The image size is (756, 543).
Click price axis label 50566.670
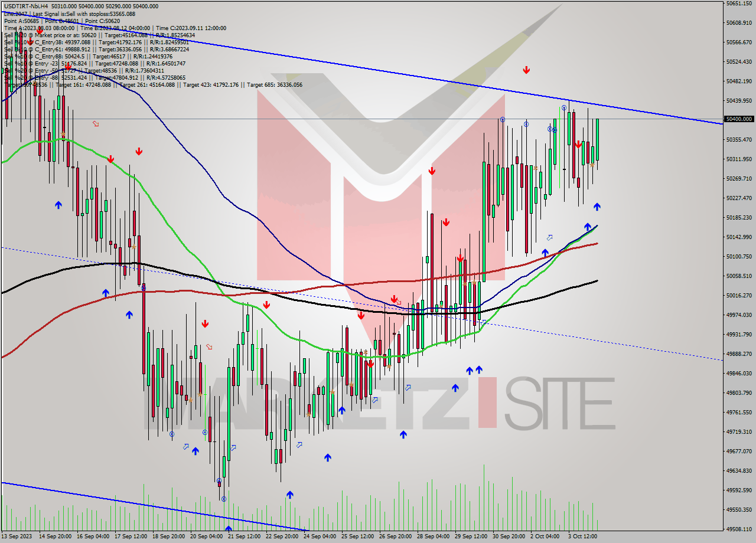click(739, 42)
